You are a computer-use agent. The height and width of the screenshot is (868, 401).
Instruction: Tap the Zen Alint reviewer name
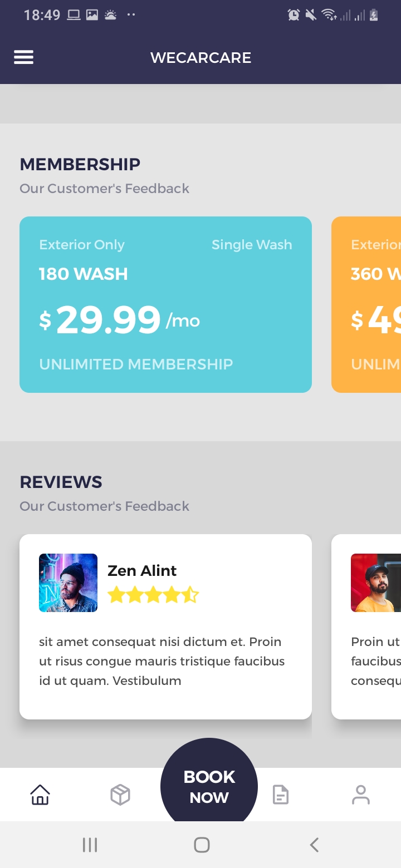142,571
